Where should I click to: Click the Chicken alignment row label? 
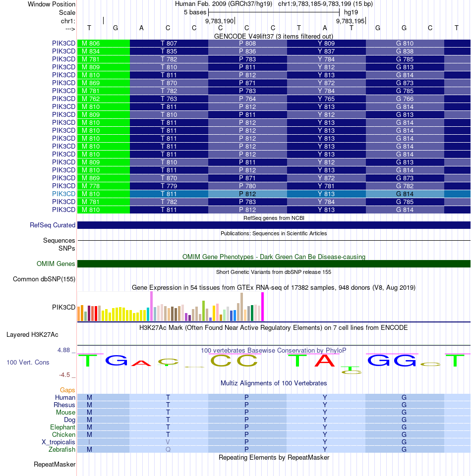63,435
